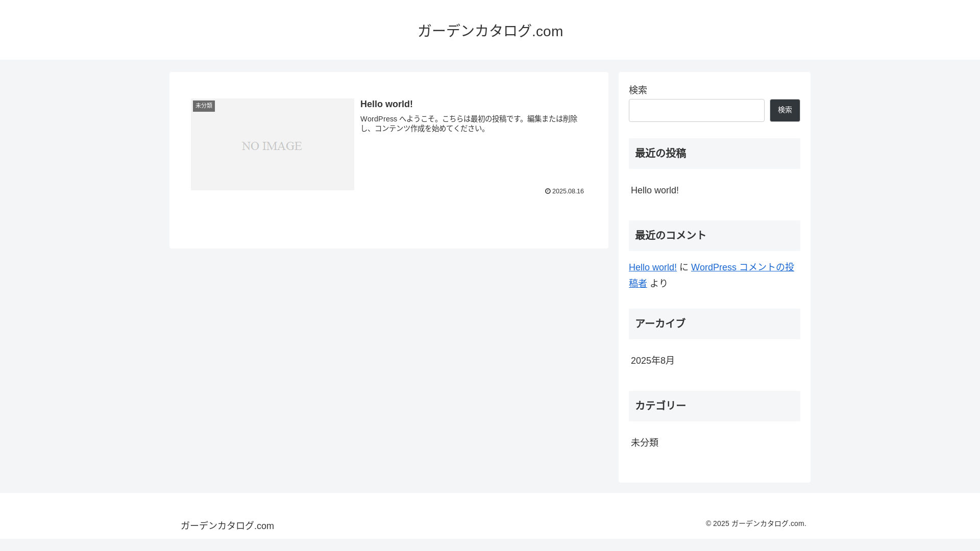Click the post date 2025.08.16
Screen dimensions: 980x551
tap(568, 191)
